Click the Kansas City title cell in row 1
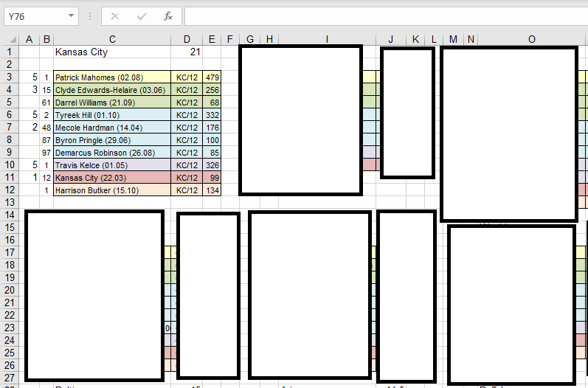This screenshot has height=388, width=588. [112, 52]
